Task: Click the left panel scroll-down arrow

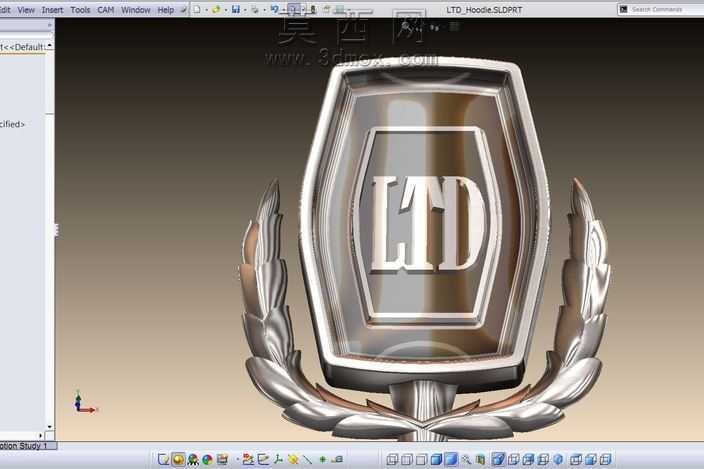Action: click(x=49, y=427)
